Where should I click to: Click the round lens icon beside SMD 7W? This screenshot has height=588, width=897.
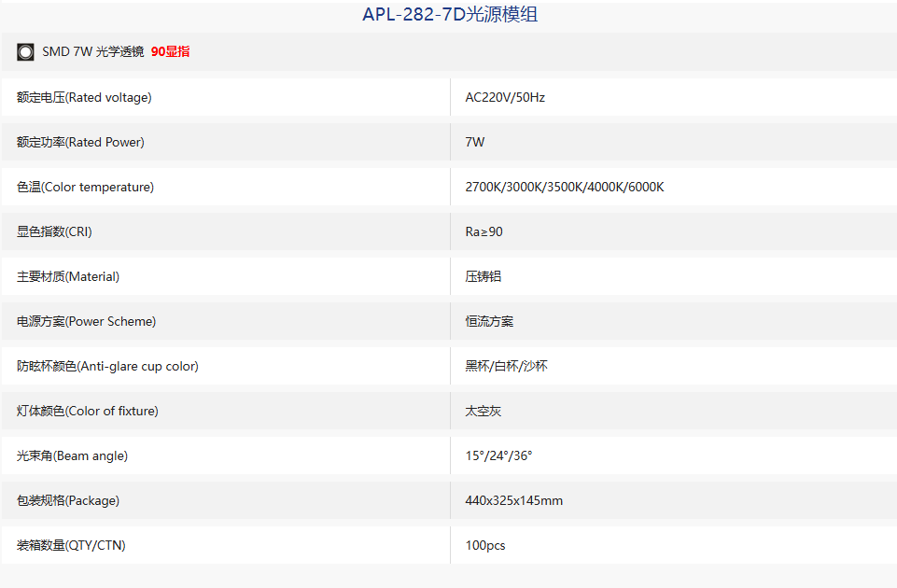point(25,52)
